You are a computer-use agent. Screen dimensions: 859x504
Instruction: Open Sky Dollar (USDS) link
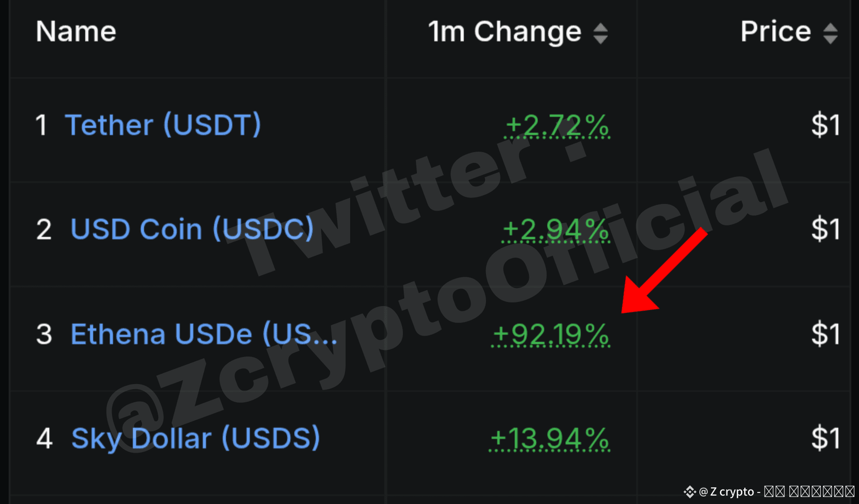[196, 438]
